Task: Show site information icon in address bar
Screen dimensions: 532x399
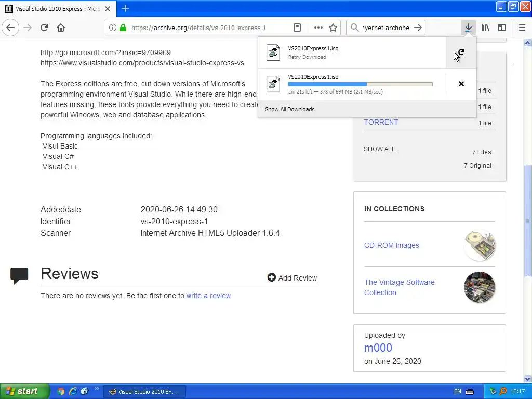Action: (113, 28)
